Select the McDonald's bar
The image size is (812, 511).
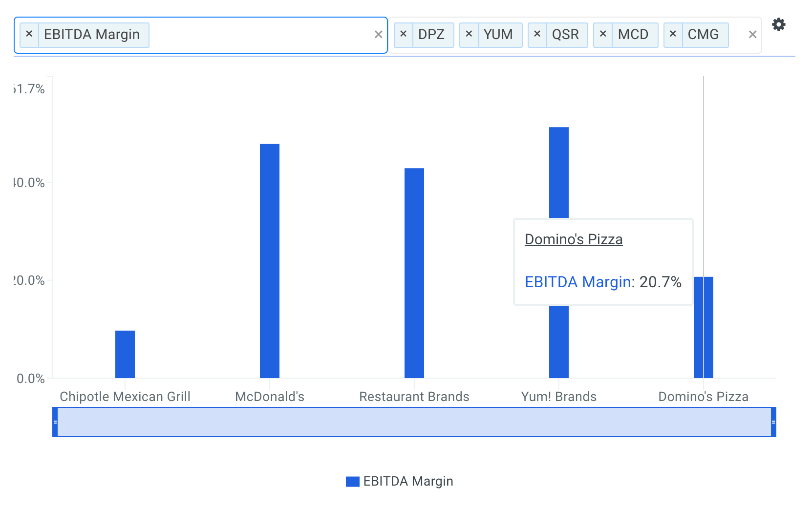270,261
